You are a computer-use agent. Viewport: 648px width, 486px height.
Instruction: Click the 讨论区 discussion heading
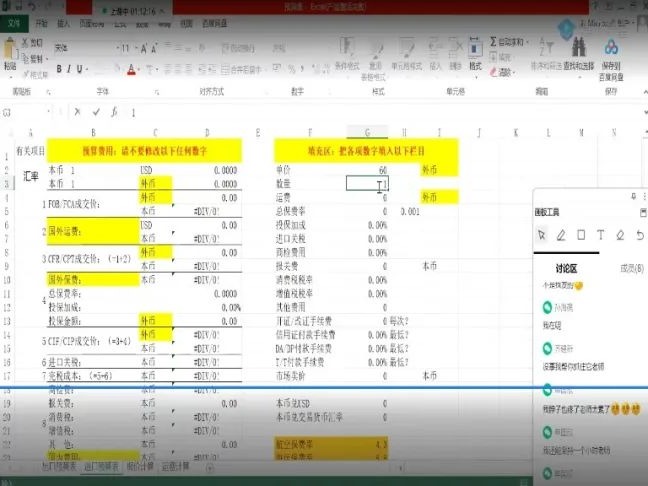(x=569, y=267)
